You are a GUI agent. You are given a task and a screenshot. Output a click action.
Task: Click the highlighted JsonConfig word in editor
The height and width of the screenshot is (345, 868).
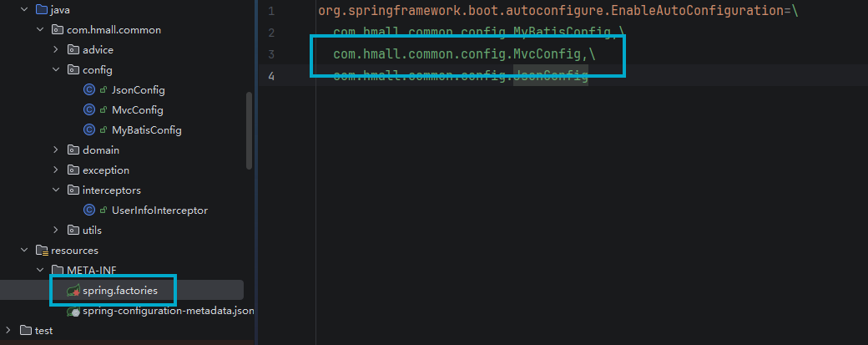551,76
